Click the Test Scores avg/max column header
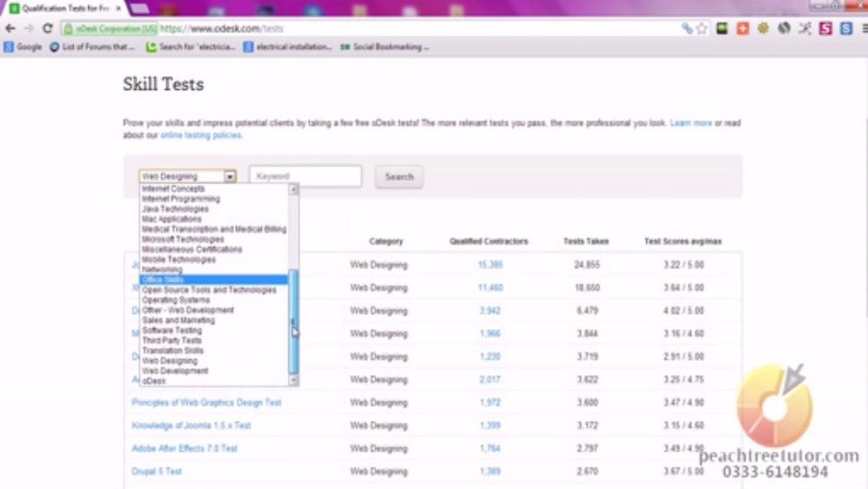The width and height of the screenshot is (868, 489). 683,241
